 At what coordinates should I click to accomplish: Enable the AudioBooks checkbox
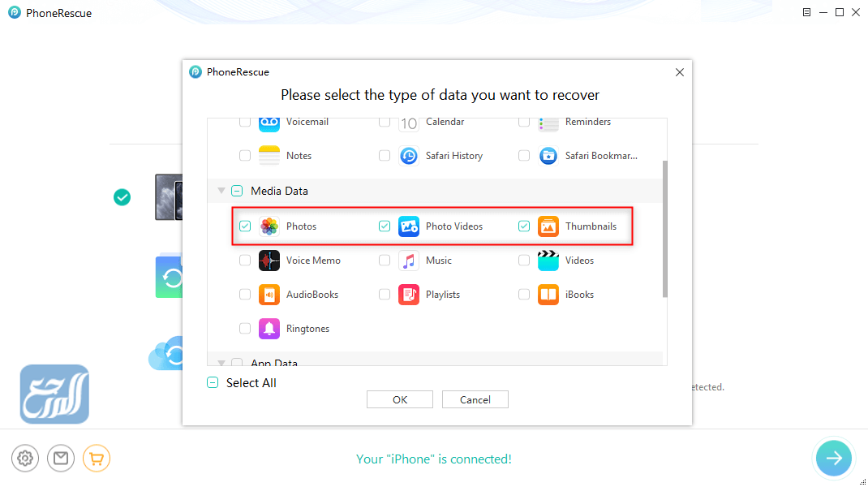pos(245,295)
